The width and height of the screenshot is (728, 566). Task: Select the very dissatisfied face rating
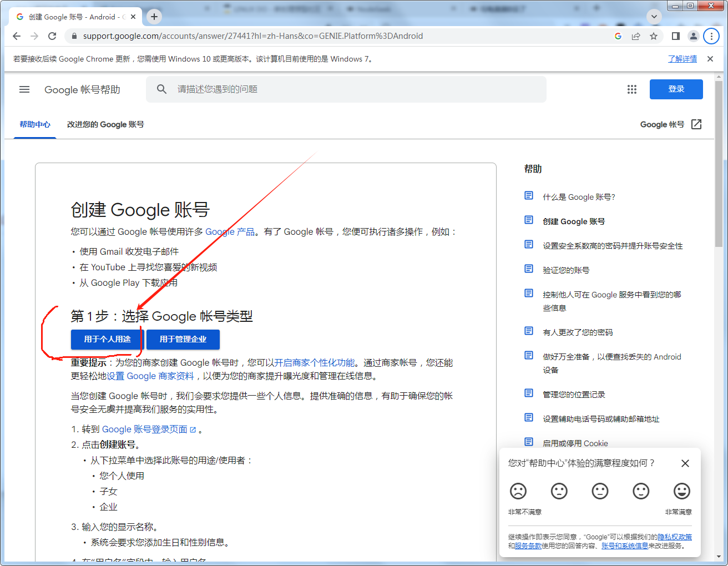tap(518, 491)
